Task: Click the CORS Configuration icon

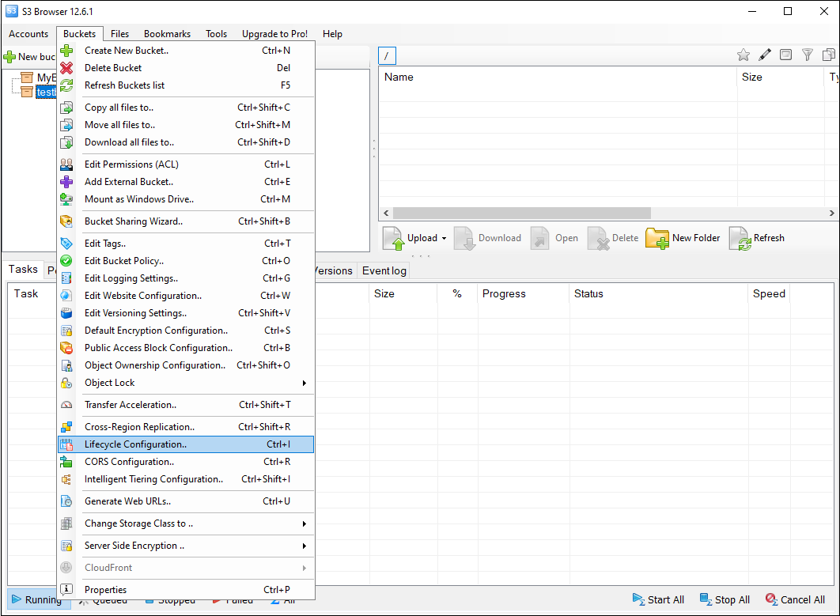Action: [x=66, y=462]
